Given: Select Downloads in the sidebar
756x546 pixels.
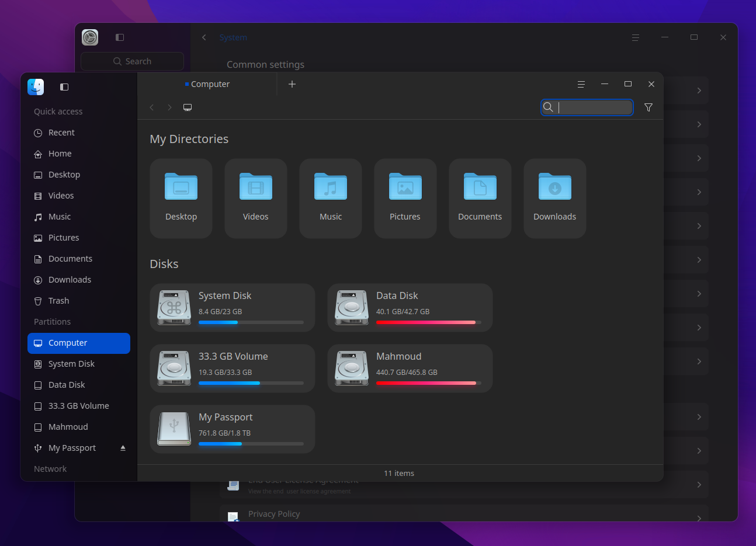Looking at the screenshot, I should tap(79, 280).
